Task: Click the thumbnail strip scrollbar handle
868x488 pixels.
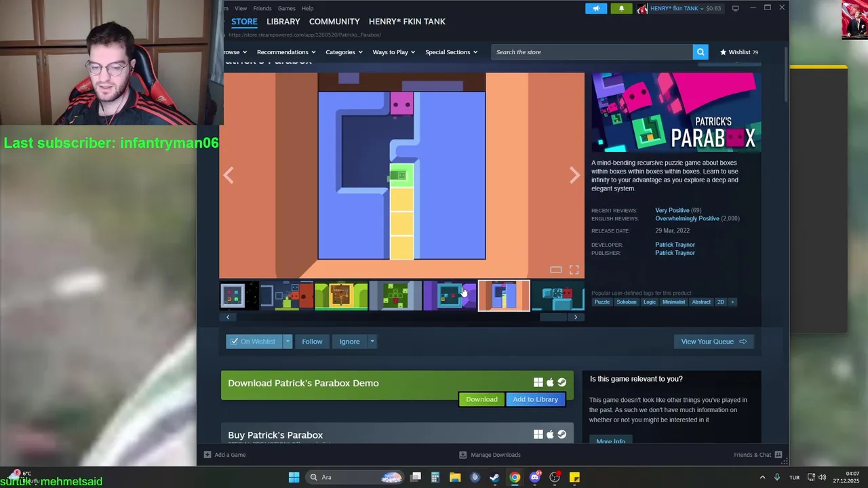Action: (553, 317)
